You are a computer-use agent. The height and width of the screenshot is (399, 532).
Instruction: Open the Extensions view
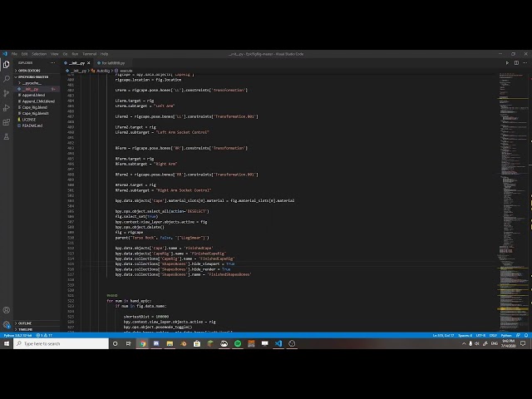pos(6,122)
